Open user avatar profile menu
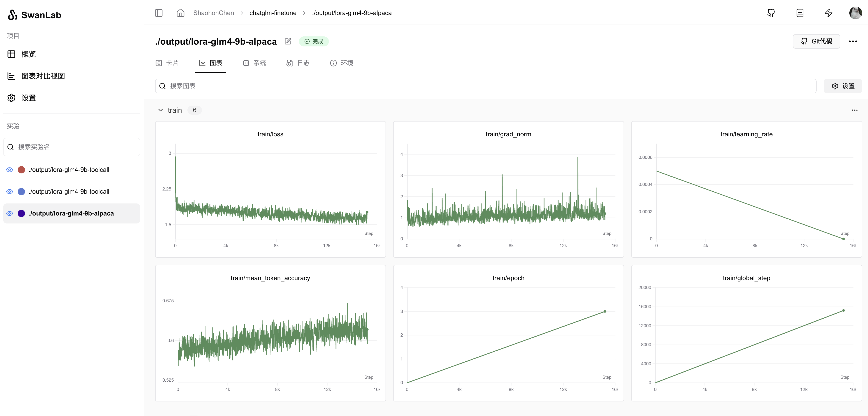 (x=855, y=13)
